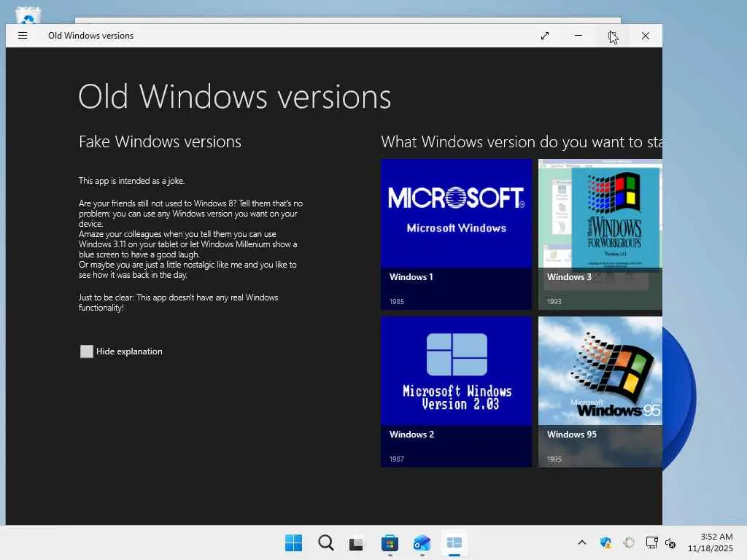Open Windows Security tray icon

pos(605,542)
